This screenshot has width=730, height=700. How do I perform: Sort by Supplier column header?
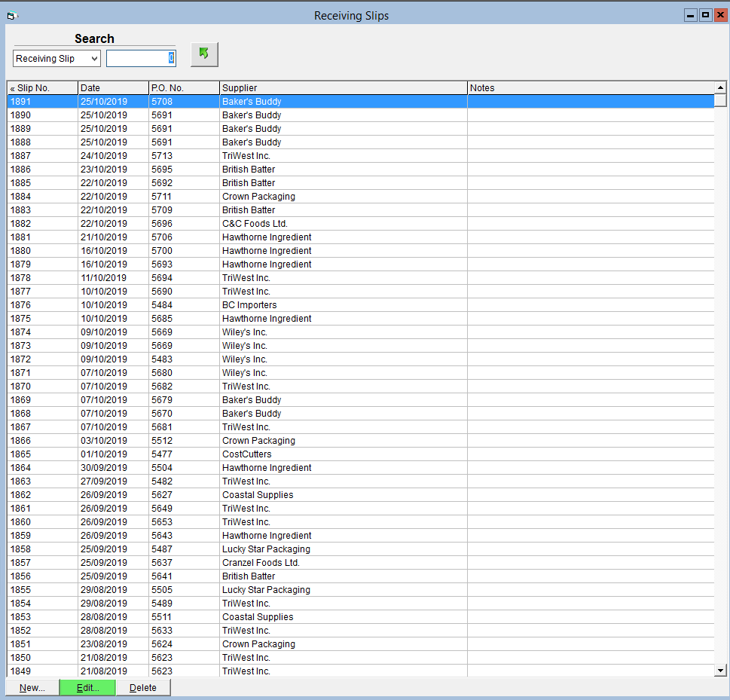(x=343, y=88)
